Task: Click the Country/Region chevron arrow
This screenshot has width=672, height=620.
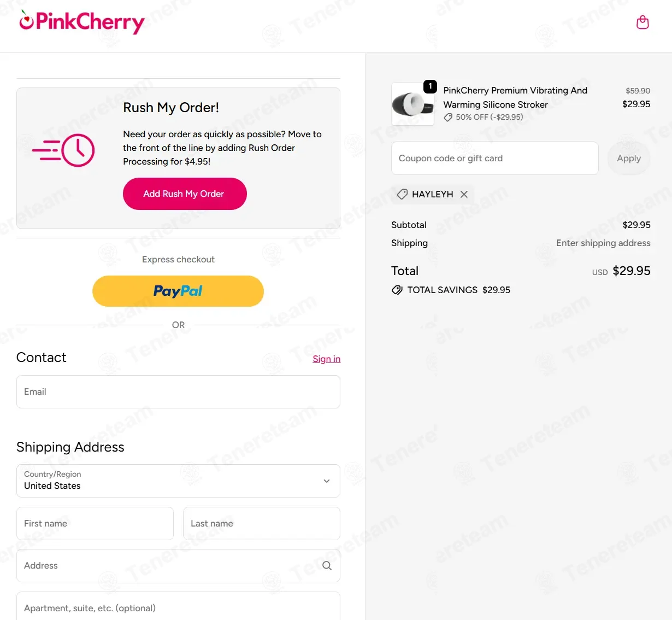Action: 327,481
